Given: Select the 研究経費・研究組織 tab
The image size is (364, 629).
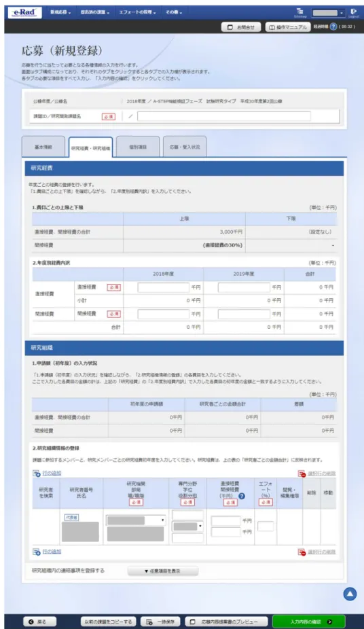Looking at the screenshot, I should click(90, 147).
